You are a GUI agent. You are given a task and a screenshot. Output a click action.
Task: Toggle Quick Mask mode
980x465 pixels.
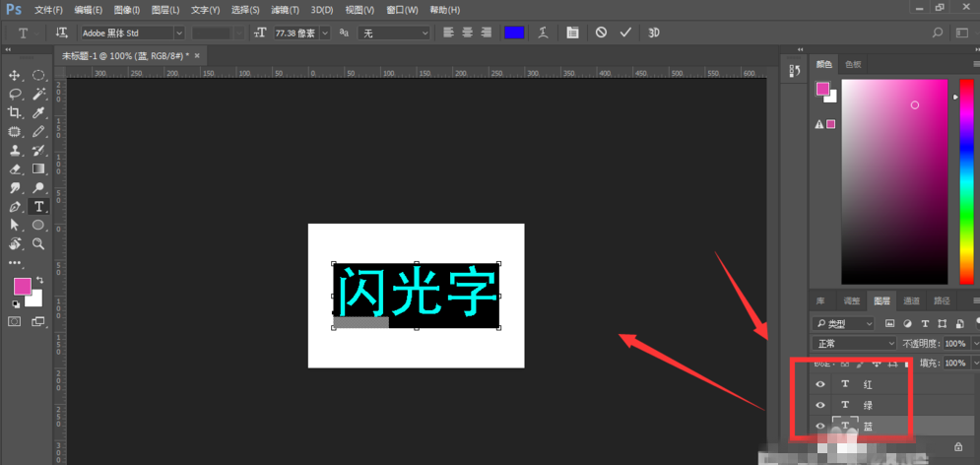tap(15, 321)
